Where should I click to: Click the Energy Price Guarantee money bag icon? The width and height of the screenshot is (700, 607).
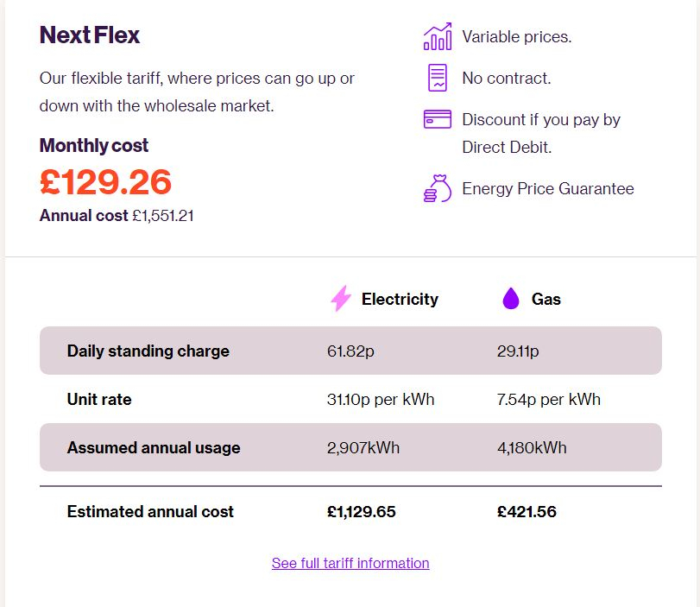pos(438,188)
